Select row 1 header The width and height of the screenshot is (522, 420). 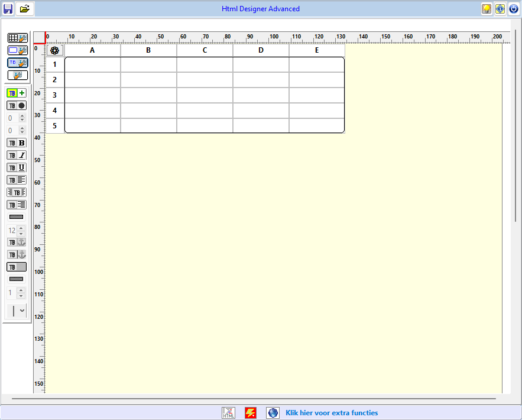coord(54,64)
